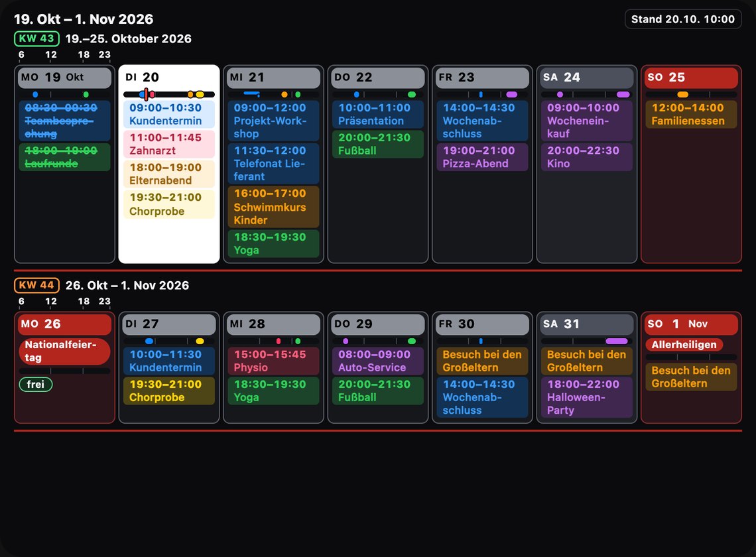The image size is (756, 557).
Task: Click the purple marker on Saturday 31's day timeline
Action: [x=617, y=341]
